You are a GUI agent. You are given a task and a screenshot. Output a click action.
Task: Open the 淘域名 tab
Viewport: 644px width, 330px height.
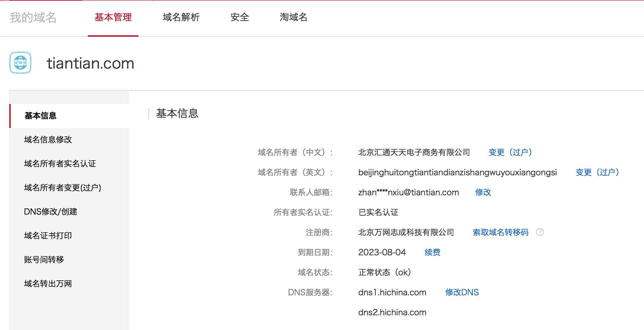point(293,17)
